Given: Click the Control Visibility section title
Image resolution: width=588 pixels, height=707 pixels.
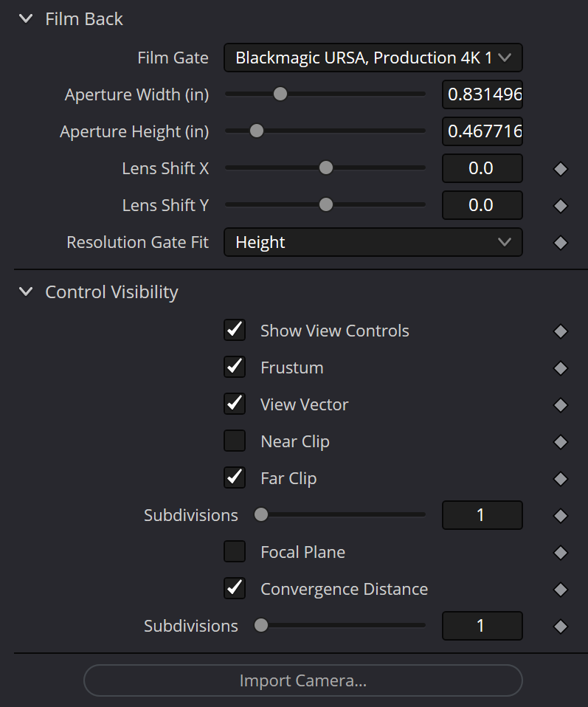Looking at the screenshot, I should pyautogui.click(x=112, y=292).
